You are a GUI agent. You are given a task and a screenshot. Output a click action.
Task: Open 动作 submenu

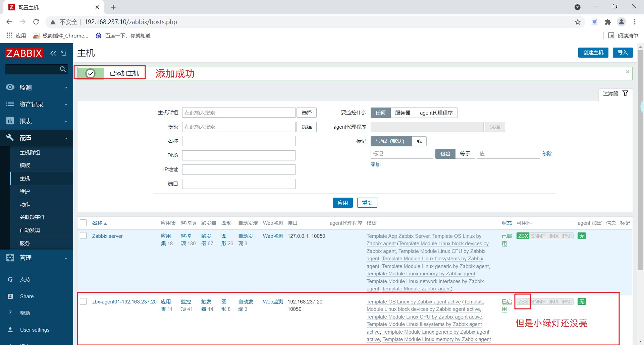[x=42, y=204]
